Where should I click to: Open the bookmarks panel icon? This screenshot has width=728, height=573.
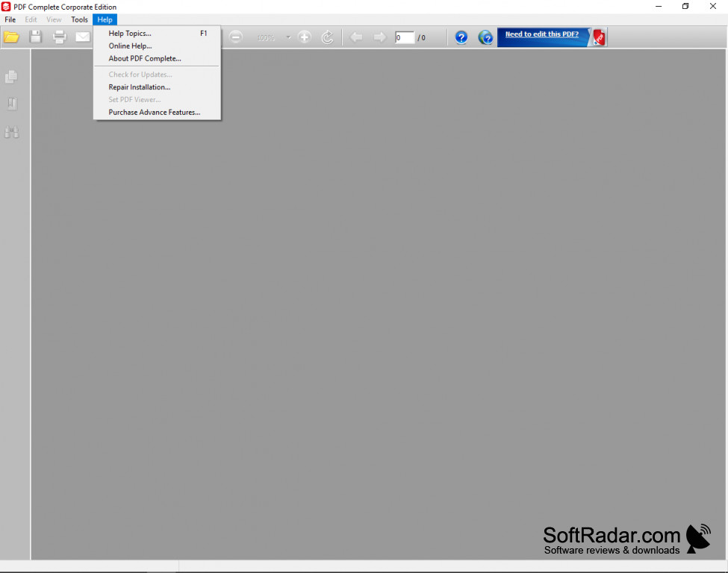[11, 103]
